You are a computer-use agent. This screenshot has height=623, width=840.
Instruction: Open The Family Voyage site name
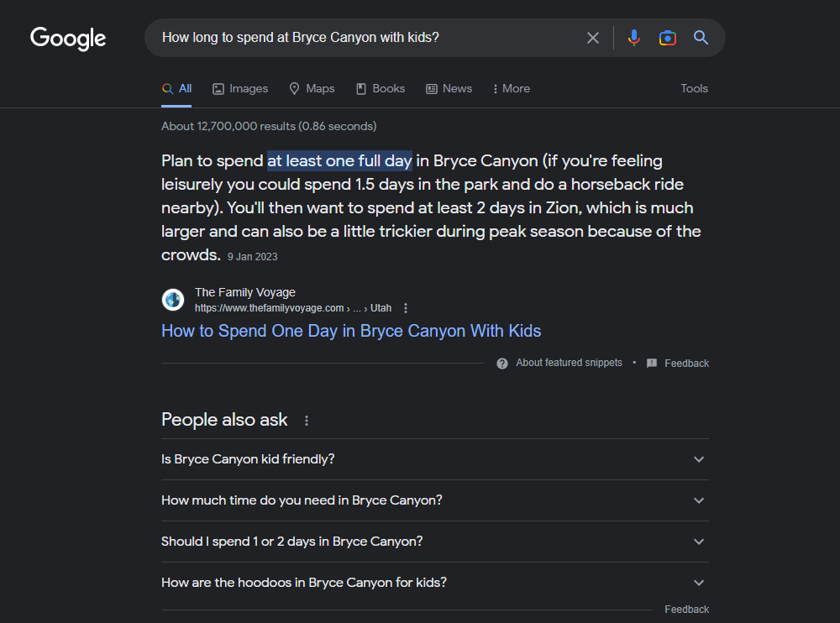pyautogui.click(x=244, y=292)
